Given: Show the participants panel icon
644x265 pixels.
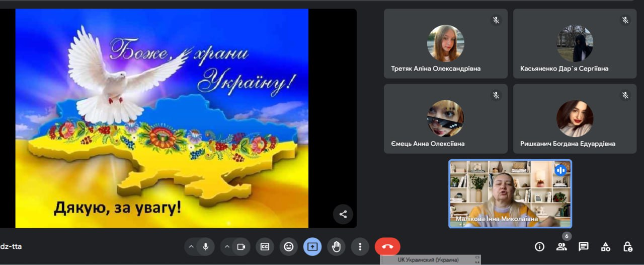Looking at the screenshot, I should [561, 247].
